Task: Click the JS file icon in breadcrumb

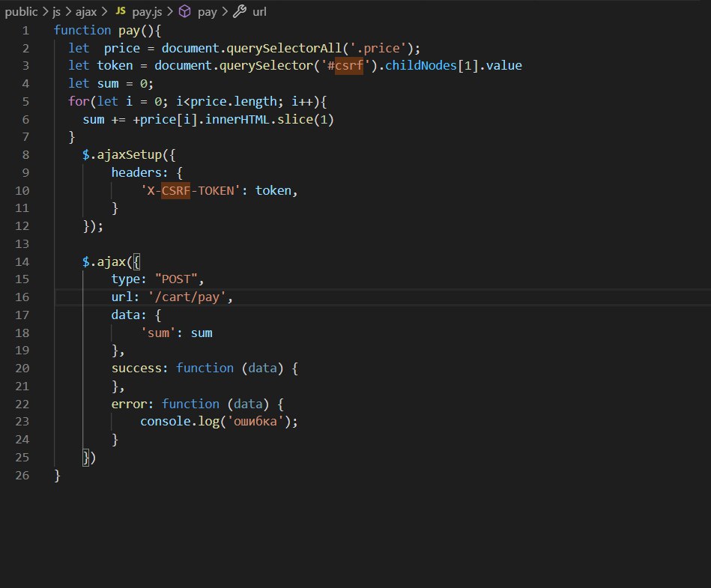Action: (x=120, y=11)
